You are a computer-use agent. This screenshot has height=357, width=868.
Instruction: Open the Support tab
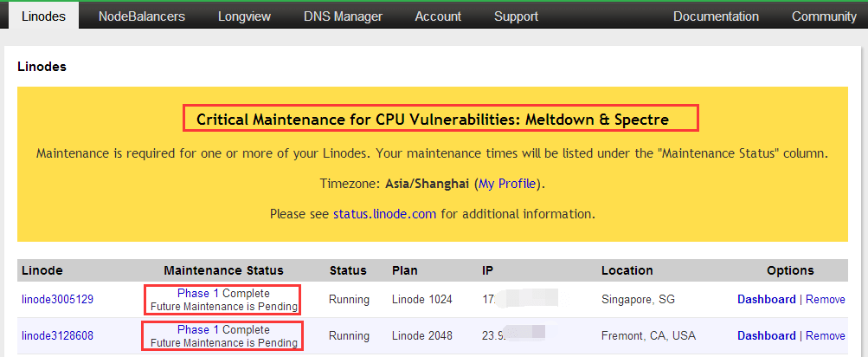tap(516, 16)
